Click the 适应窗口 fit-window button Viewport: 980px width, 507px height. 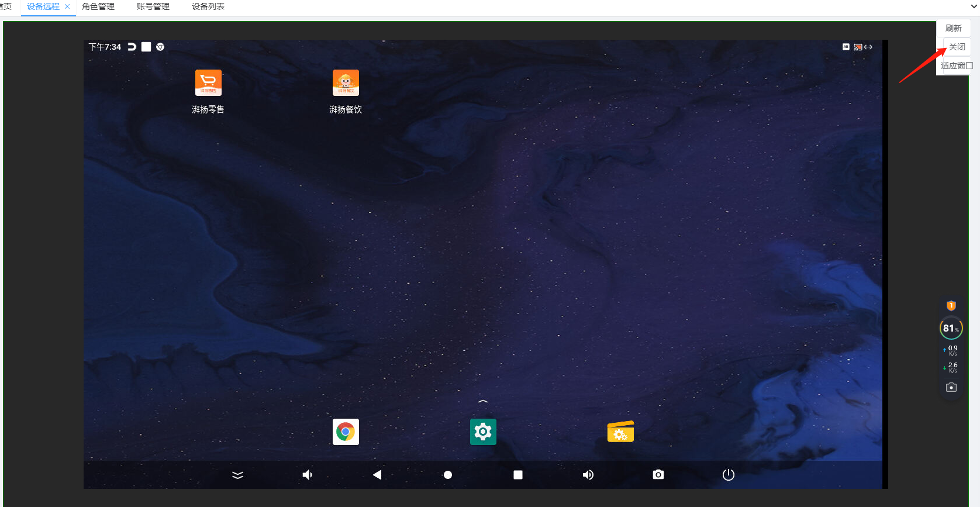957,65
